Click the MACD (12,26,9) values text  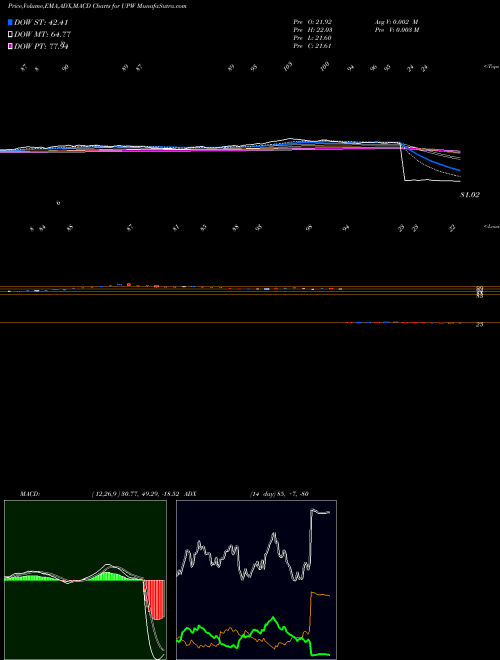click(136, 494)
